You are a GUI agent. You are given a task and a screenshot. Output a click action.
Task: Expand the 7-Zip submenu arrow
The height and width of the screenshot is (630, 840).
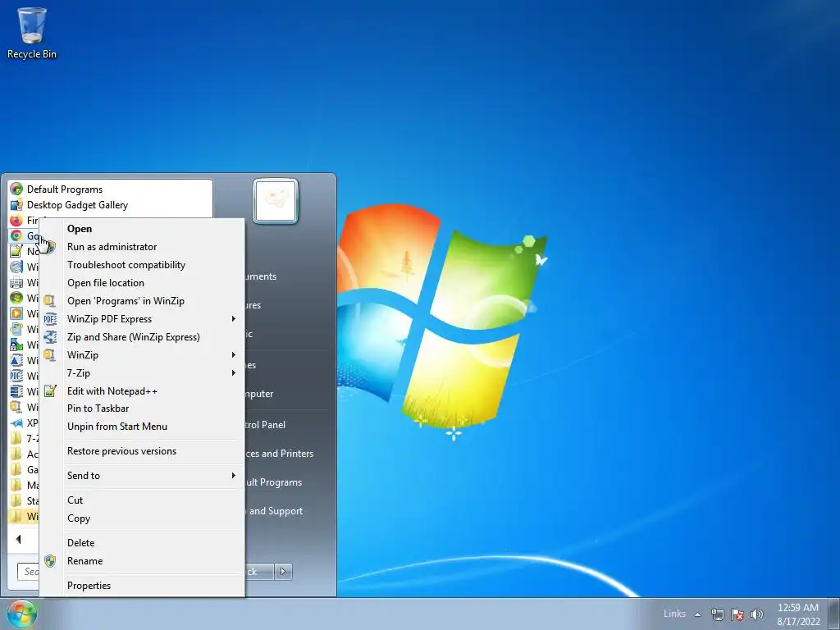tap(234, 373)
